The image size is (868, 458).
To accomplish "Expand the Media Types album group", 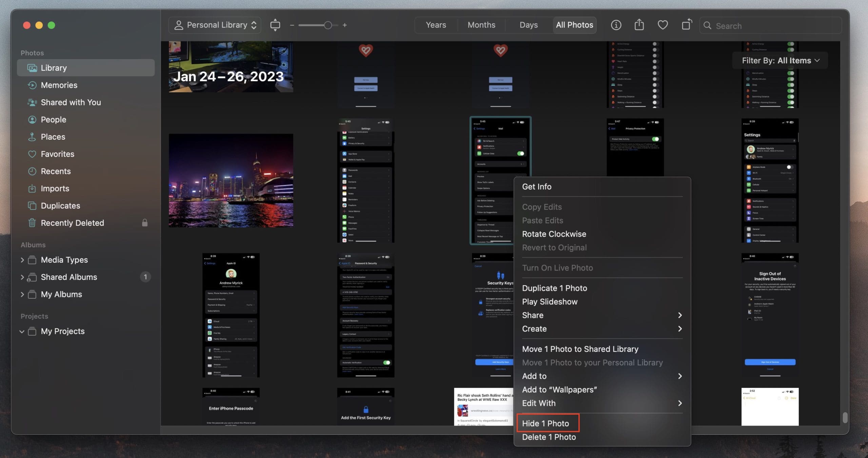I will click(22, 260).
